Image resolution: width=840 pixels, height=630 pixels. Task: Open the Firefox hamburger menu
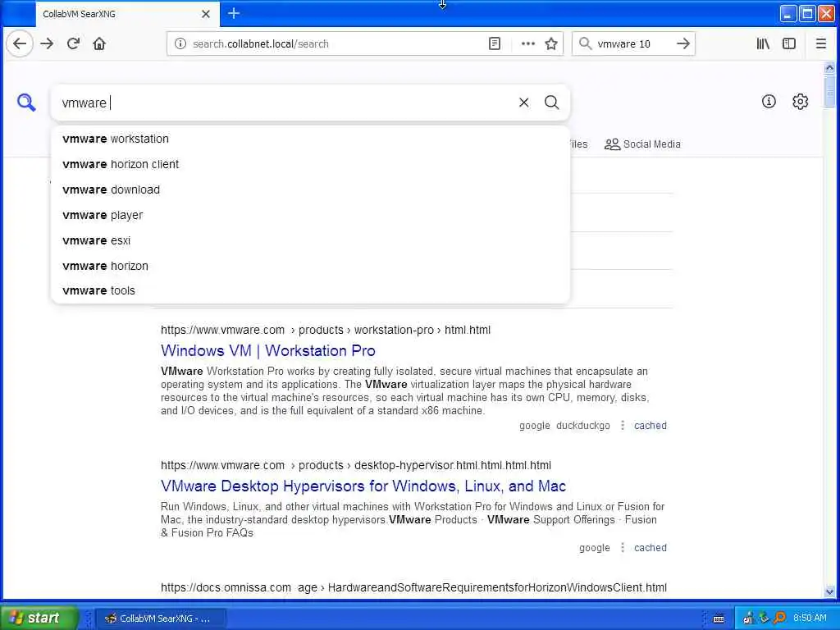coord(820,44)
